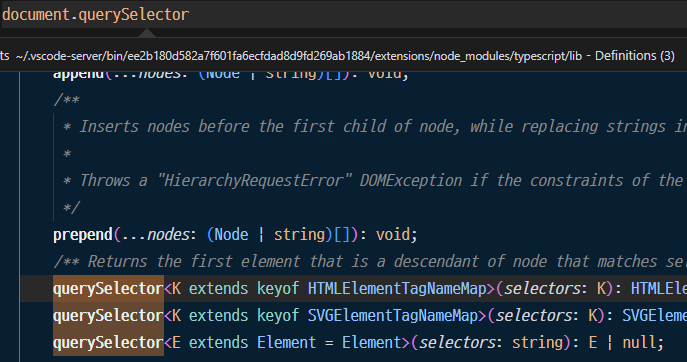Click the SVGElementTagNameMap type name
The width and height of the screenshot is (687, 362).
(x=393, y=316)
